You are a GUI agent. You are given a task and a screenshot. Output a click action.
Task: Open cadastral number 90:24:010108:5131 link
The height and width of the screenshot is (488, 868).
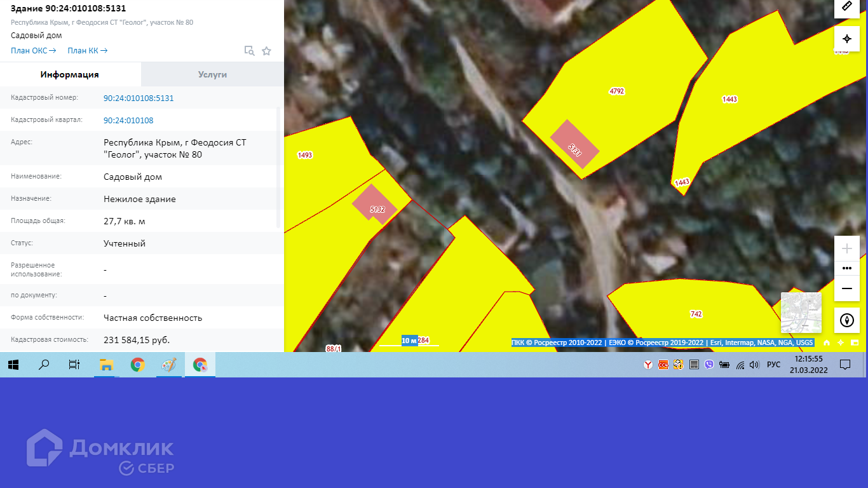click(x=139, y=98)
